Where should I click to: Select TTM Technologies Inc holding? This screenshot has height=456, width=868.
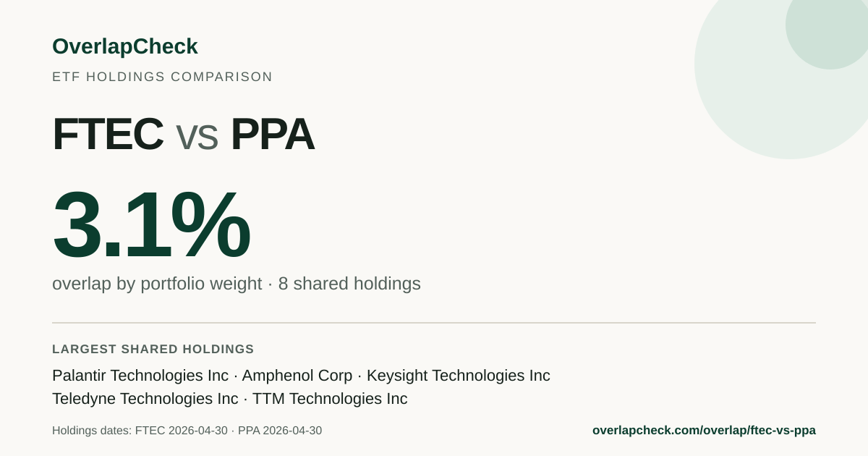pos(330,399)
